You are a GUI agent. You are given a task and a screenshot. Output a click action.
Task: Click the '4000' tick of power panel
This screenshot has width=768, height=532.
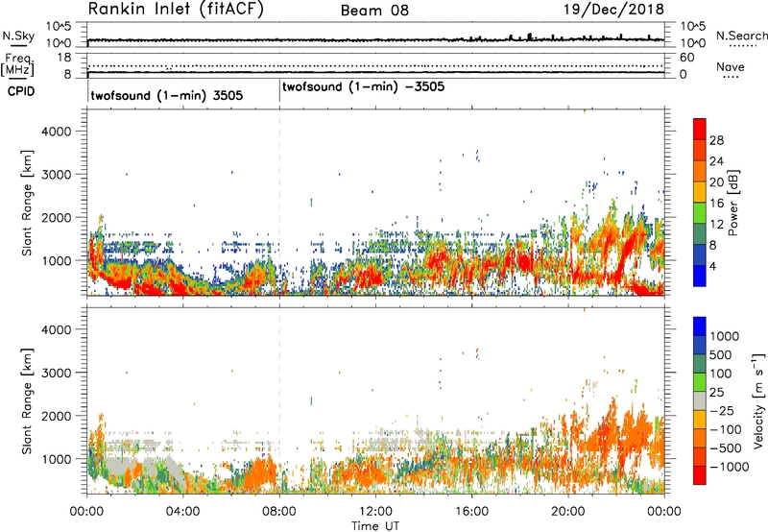pos(56,132)
